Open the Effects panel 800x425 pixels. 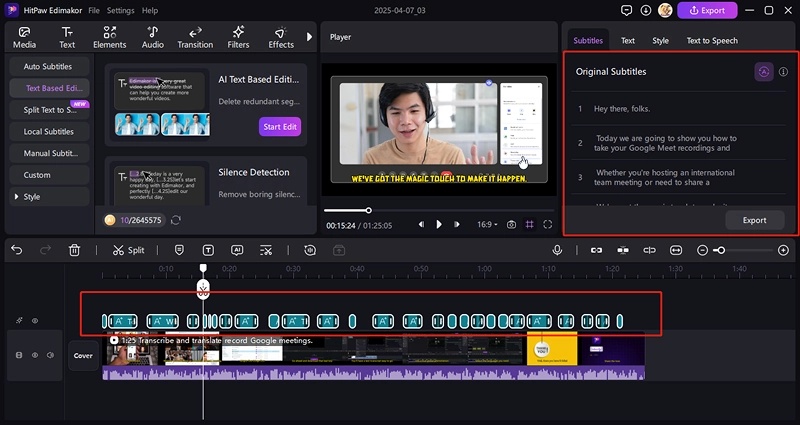(x=281, y=38)
